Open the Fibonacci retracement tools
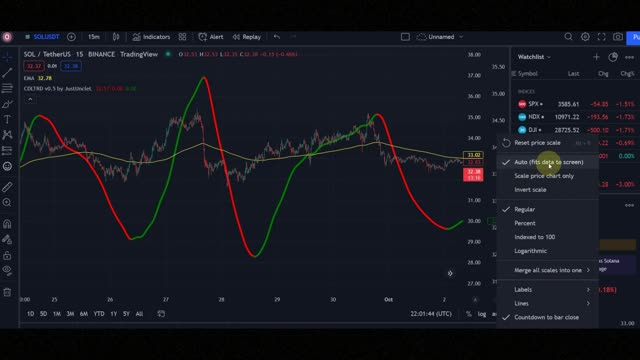The height and width of the screenshot is (360, 640). tap(7, 88)
